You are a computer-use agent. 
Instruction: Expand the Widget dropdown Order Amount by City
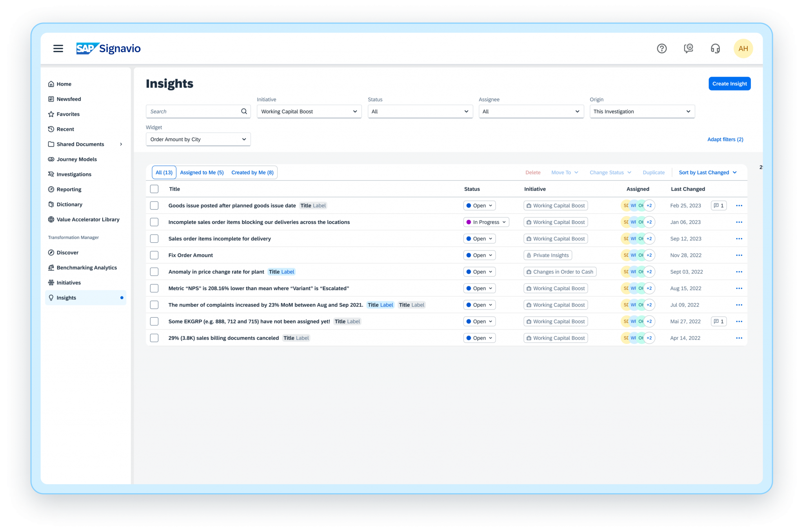[x=198, y=139]
